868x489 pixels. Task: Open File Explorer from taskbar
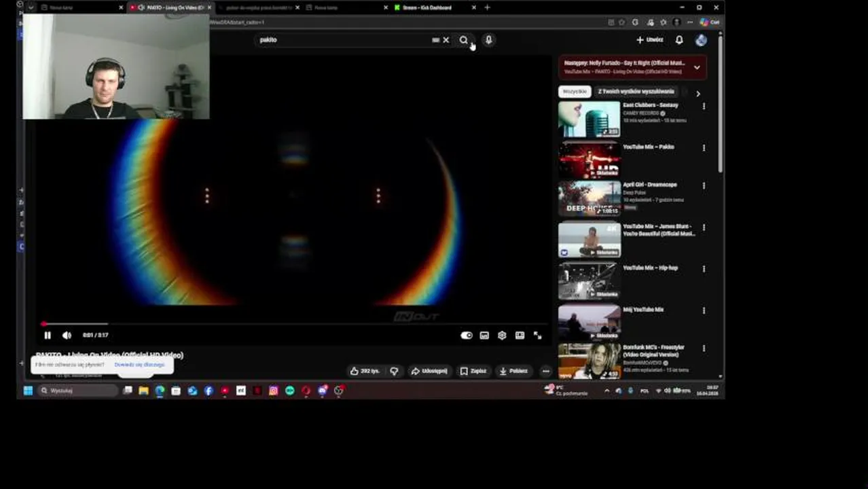pyautogui.click(x=143, y=391)
